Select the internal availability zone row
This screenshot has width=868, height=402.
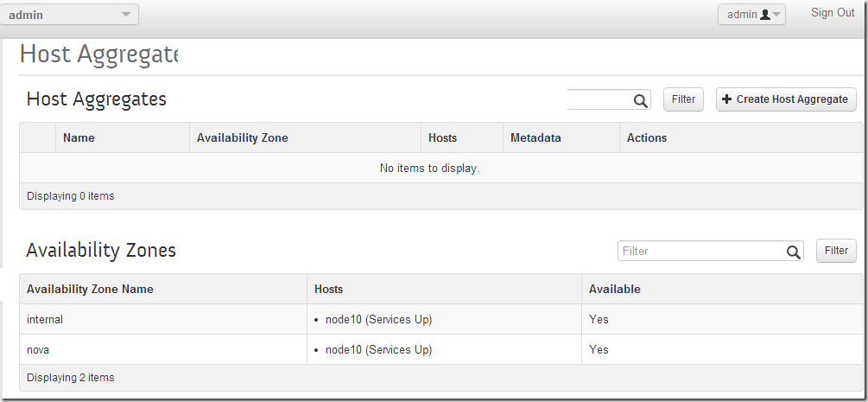pyautogui.click(x=441, y=319)
